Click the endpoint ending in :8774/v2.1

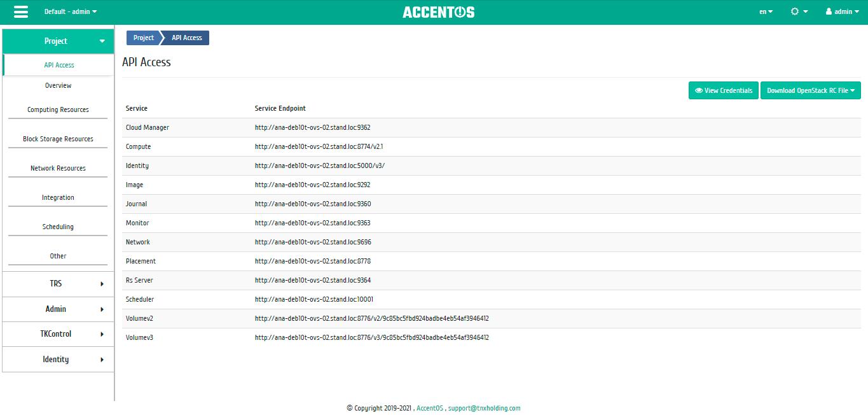click(319, 146)
